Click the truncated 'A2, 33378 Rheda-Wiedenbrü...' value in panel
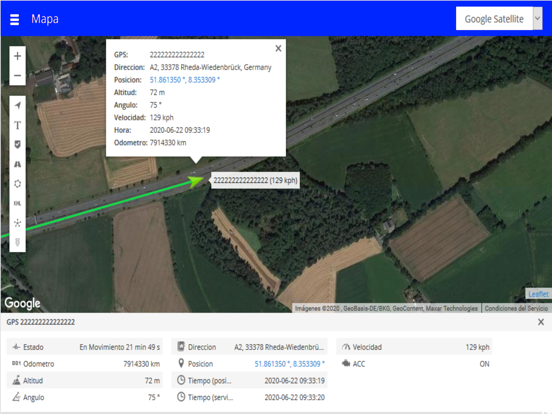This screenshot has width=552, height=414. tap(279, 347)
